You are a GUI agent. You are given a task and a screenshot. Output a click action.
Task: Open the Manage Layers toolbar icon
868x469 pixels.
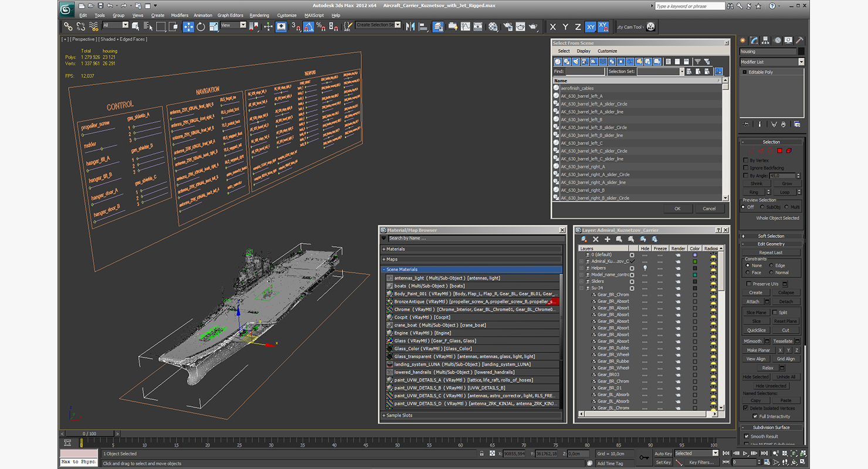click(438, 26)
